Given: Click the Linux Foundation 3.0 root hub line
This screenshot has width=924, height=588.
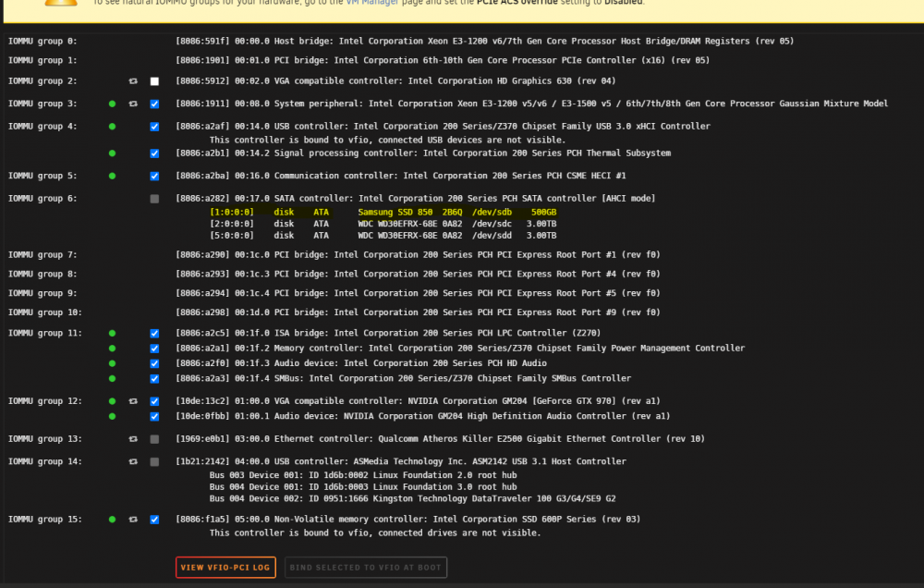Looking at the screenshot, I should pos(363,486).
